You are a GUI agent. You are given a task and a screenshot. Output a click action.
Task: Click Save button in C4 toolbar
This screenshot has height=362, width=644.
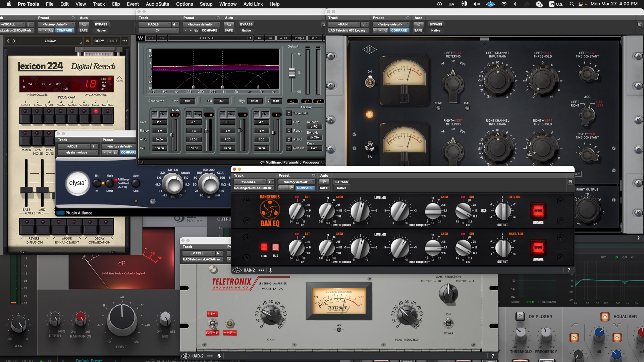click(x=314, y=38)
